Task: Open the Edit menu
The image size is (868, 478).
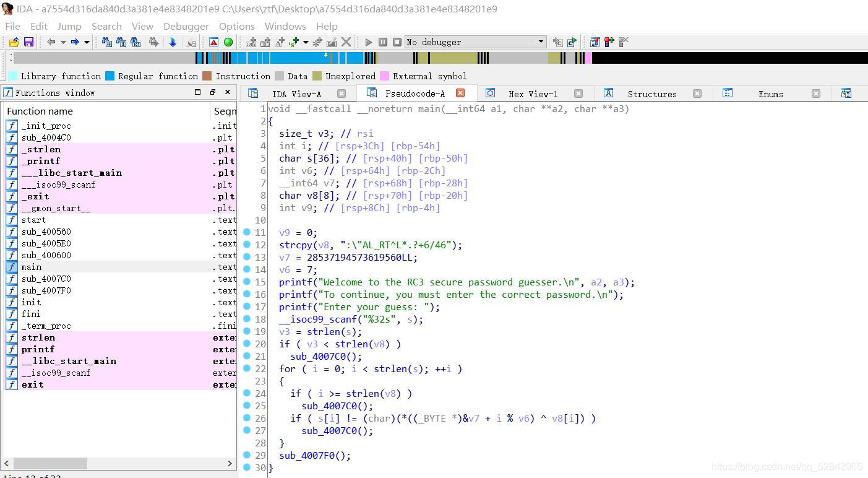Action: click(39, 26)
